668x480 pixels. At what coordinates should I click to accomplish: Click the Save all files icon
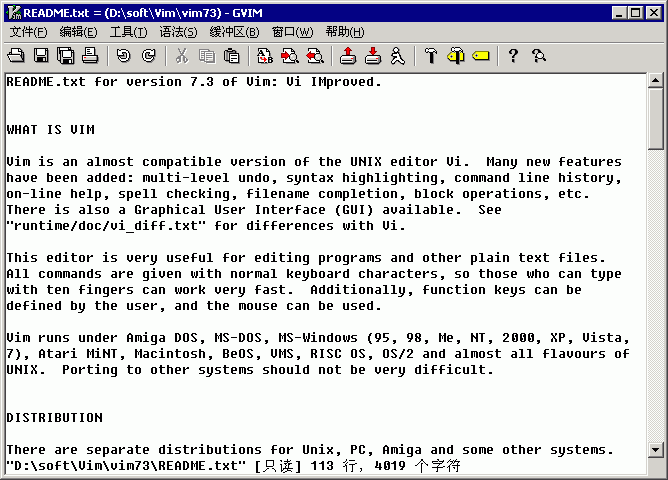66,56
